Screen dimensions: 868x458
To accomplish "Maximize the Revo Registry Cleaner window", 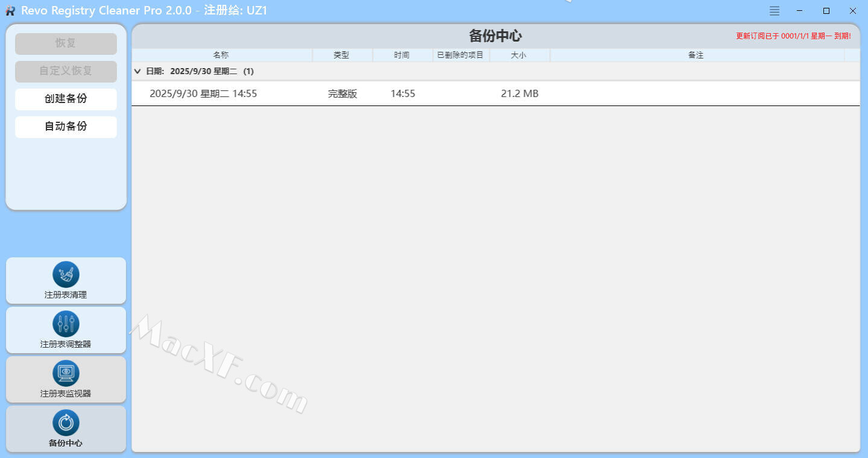I will coord(826,11).
